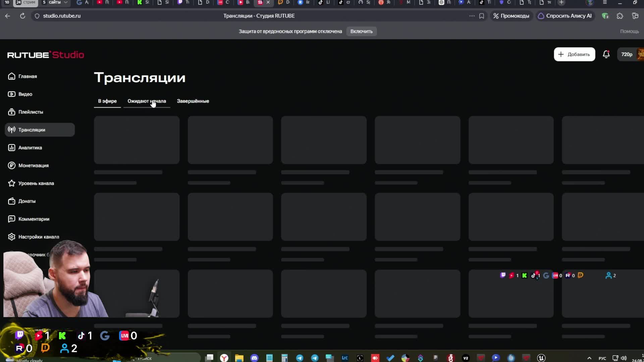Click the studio.rutube.ru address field
The image size is (644, 362).
62,16
